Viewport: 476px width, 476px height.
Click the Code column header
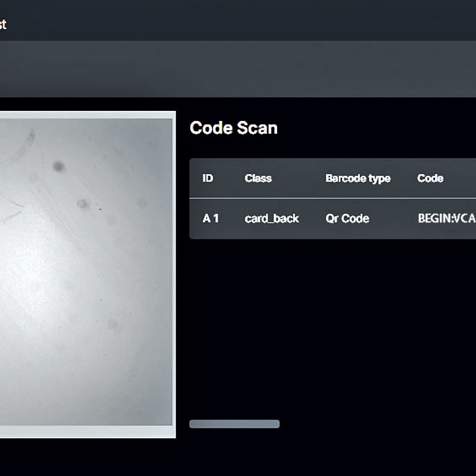tap(430, 178)
